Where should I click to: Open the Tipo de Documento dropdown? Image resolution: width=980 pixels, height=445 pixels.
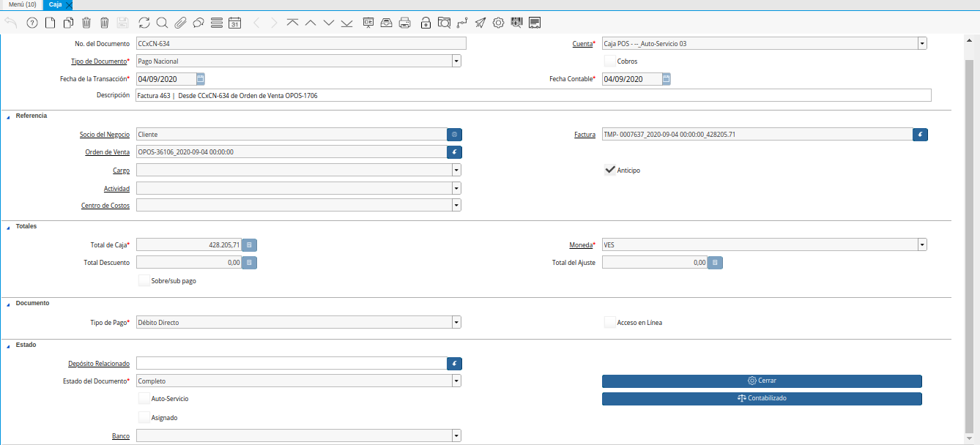point(456,61)
